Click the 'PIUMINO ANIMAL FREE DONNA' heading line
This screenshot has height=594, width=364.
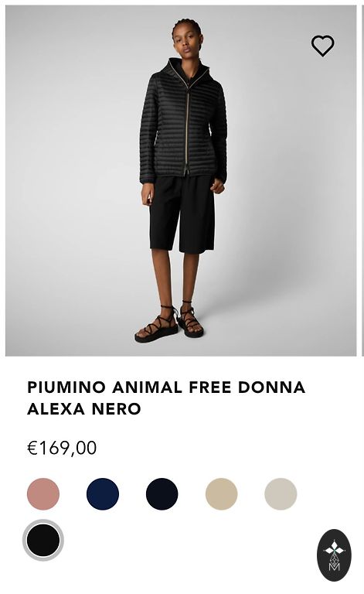tap(166, 387)
